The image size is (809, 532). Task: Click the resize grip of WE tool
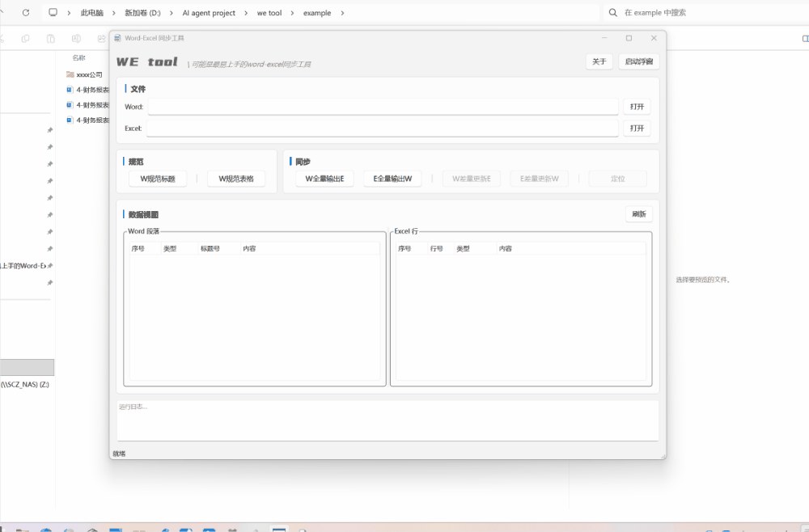tap(663, 456)
